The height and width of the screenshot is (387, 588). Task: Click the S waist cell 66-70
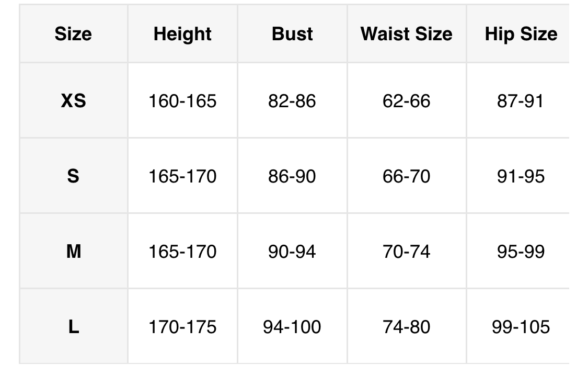click(406, 176)
